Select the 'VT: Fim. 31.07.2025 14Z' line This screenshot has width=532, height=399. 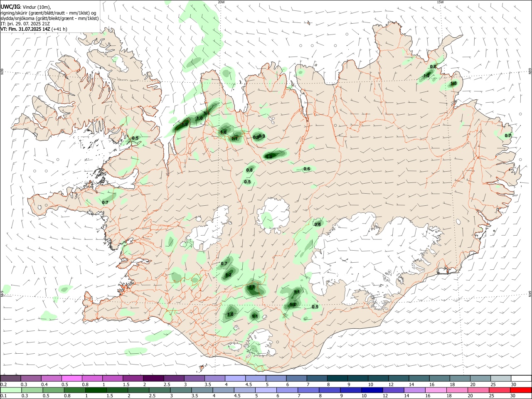(26, 29)
